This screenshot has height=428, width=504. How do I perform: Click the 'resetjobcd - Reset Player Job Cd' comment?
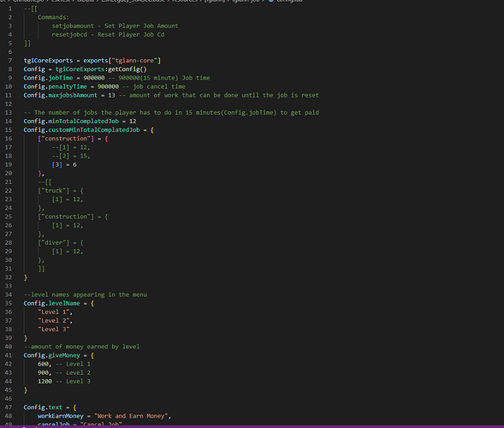pyautogui.click(x=108, y=34)
